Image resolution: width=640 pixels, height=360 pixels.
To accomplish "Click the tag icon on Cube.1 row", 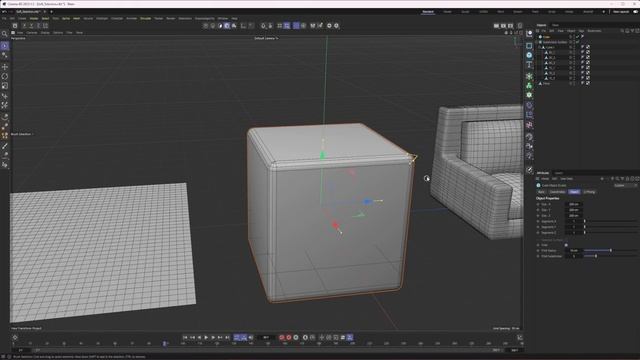I will (x=583, y=47).
